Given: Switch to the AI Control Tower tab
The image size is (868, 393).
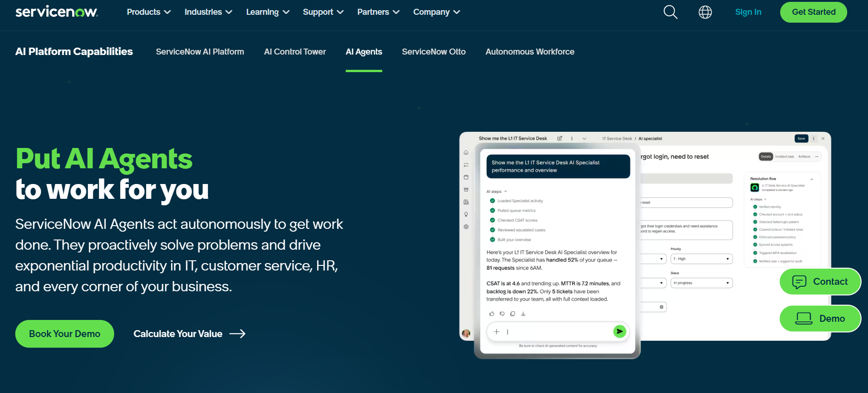Looking at the screenshot, I should point(295,52).
